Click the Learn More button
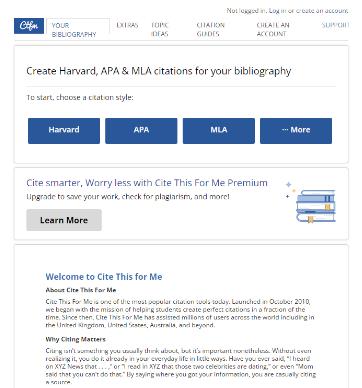This screenshot has width=362, height=388. click(x=64, y=220)
